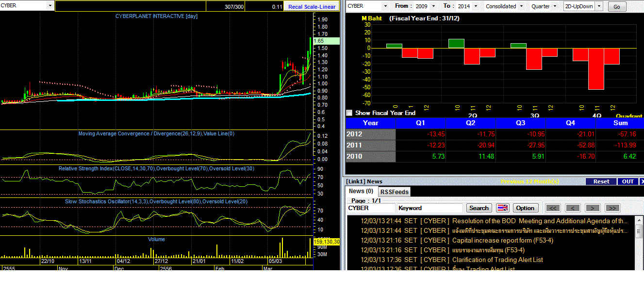Go to previous news page with < button

[573, 208]
